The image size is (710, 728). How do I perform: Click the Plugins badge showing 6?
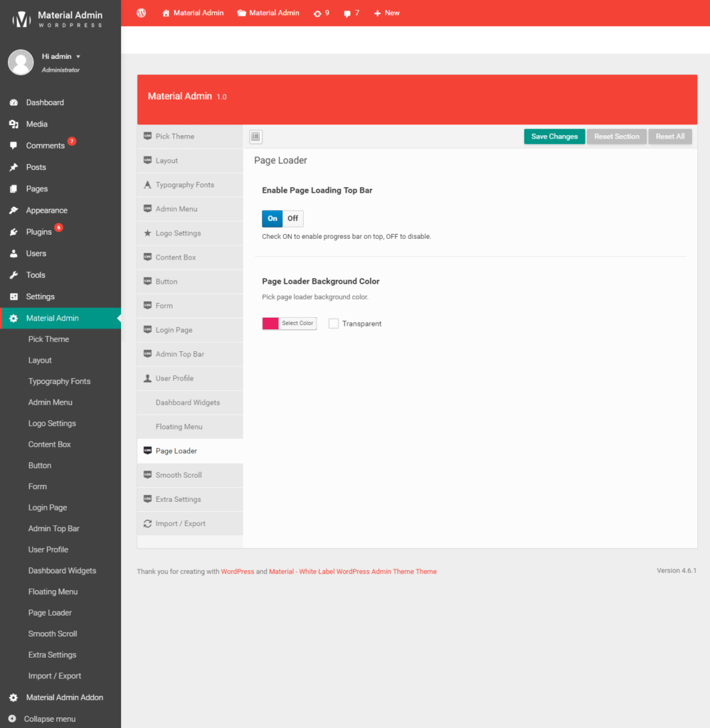[58, 227]
